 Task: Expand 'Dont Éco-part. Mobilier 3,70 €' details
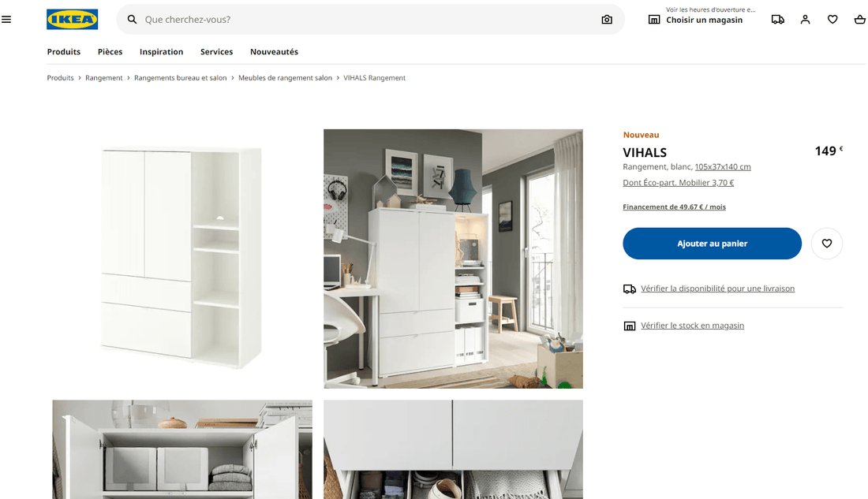click(678, 182)
